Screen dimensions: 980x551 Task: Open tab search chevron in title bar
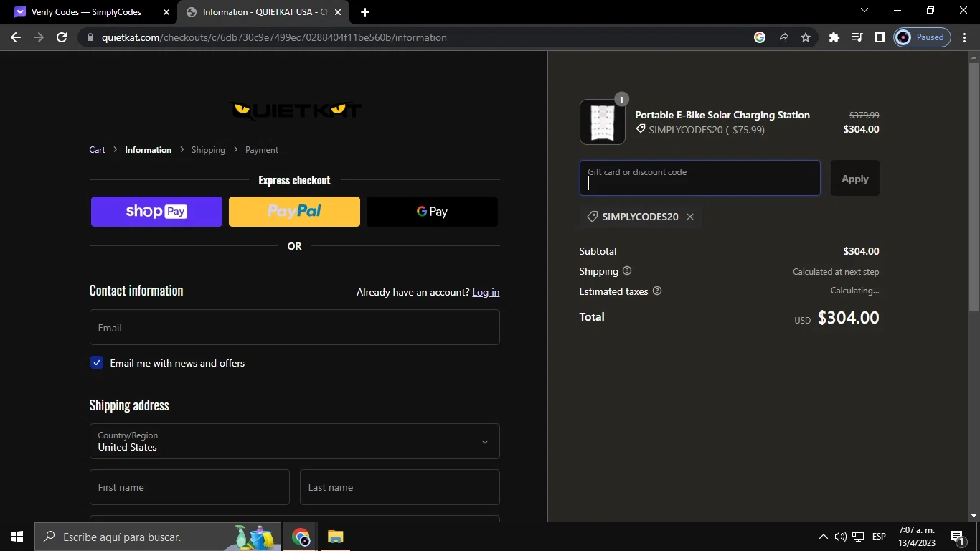pyautogui.click(x=864, y=11)
